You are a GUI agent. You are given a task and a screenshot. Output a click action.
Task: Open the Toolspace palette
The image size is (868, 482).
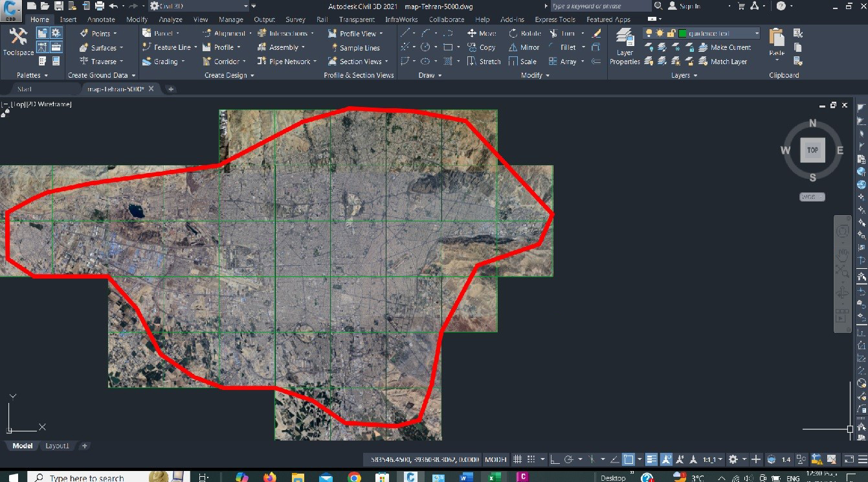click(17, 41)
